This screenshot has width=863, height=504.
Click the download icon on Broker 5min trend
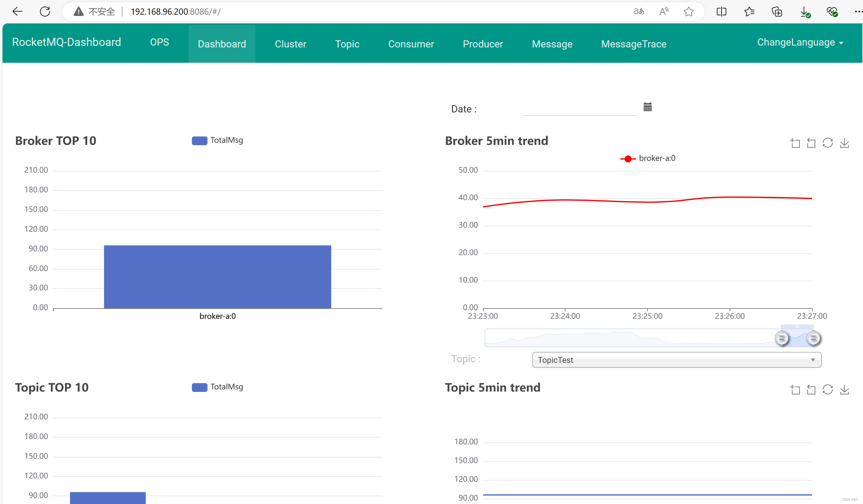point(844,143)
